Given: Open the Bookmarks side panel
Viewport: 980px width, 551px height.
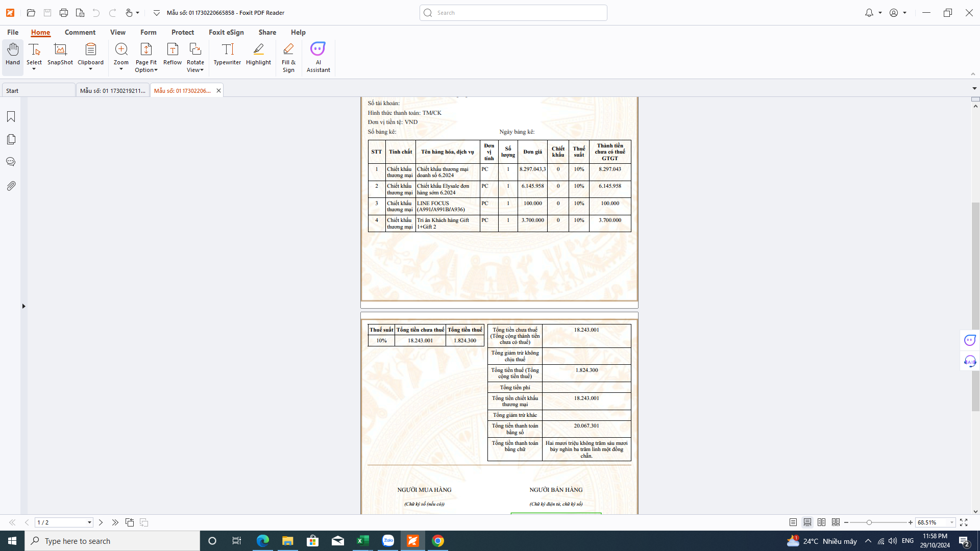Looking at the screenshot, I should pyautogui.click(x=11, y=117).
